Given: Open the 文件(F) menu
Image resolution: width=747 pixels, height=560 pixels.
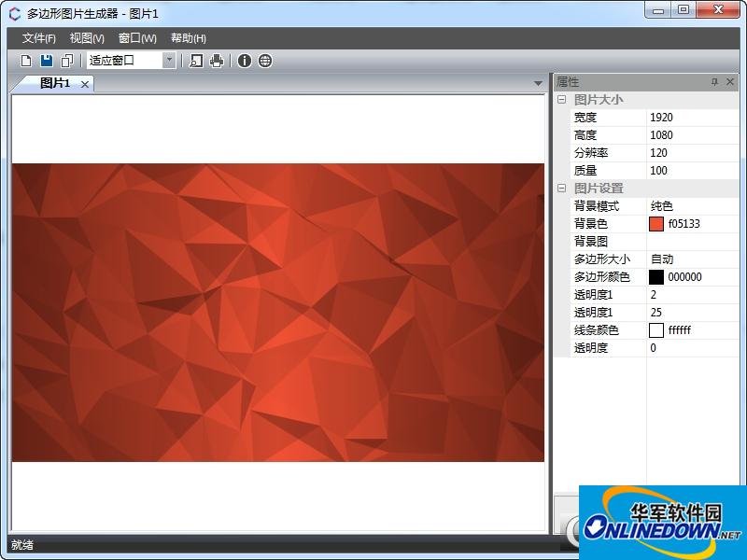Looking at the screenshot, I should click(x=38, y=38).
